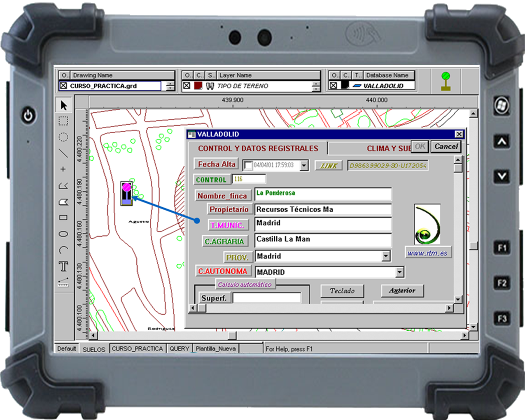Open the Fecha Alta date dropdown
The image size is (527, 420).
[304, 165]
